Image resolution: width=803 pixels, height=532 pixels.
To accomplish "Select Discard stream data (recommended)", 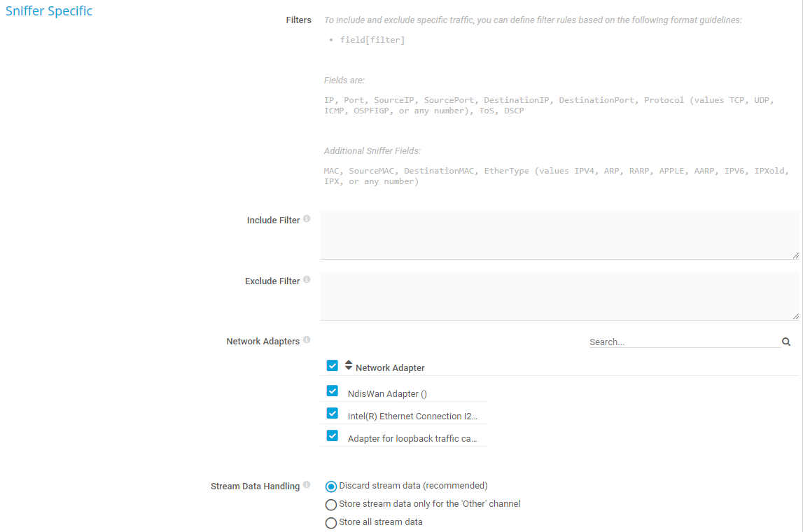I will click(331, 486).
